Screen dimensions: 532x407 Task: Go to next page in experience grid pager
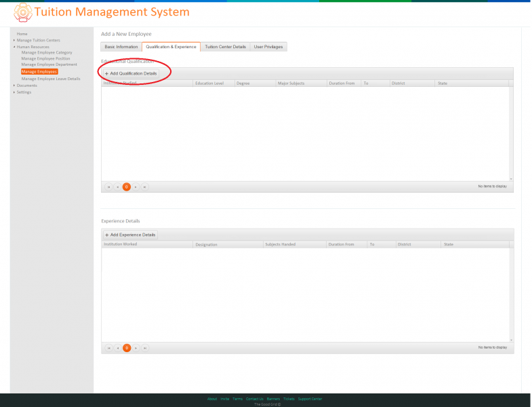pos(136,348)
